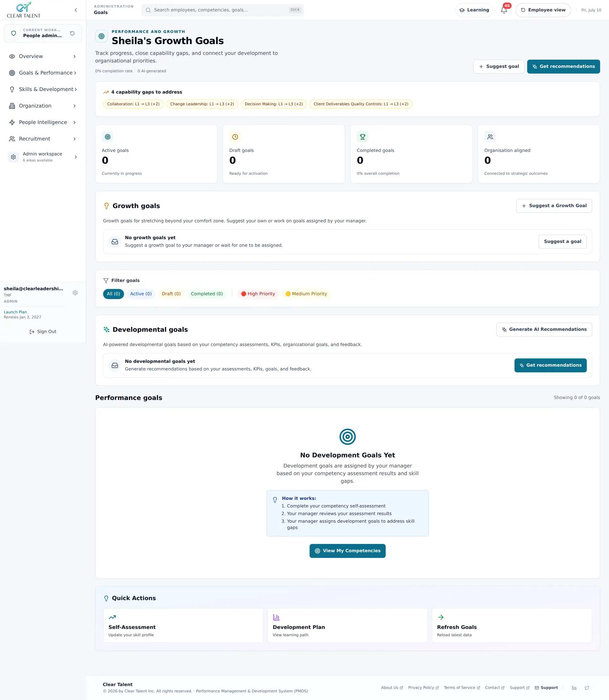Click the shield icon in the current workspace card
This screenshot has height=700, width=609.
click(14, 33)
